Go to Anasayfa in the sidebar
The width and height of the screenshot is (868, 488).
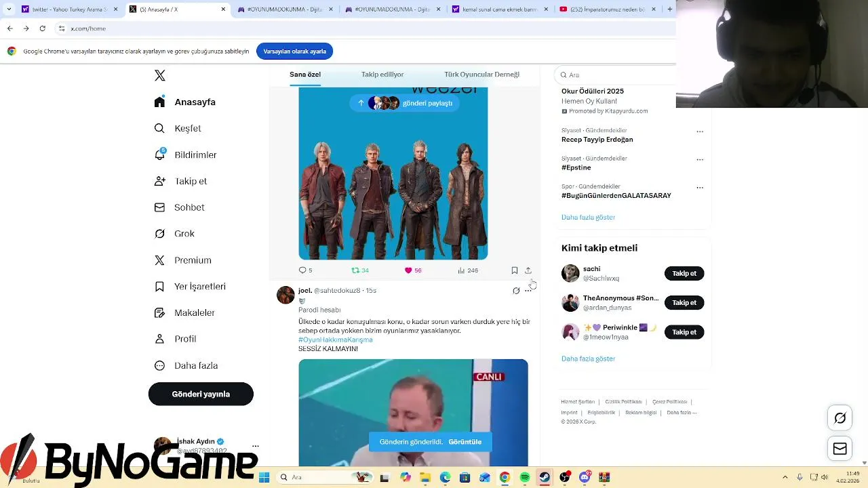(184, 102)
